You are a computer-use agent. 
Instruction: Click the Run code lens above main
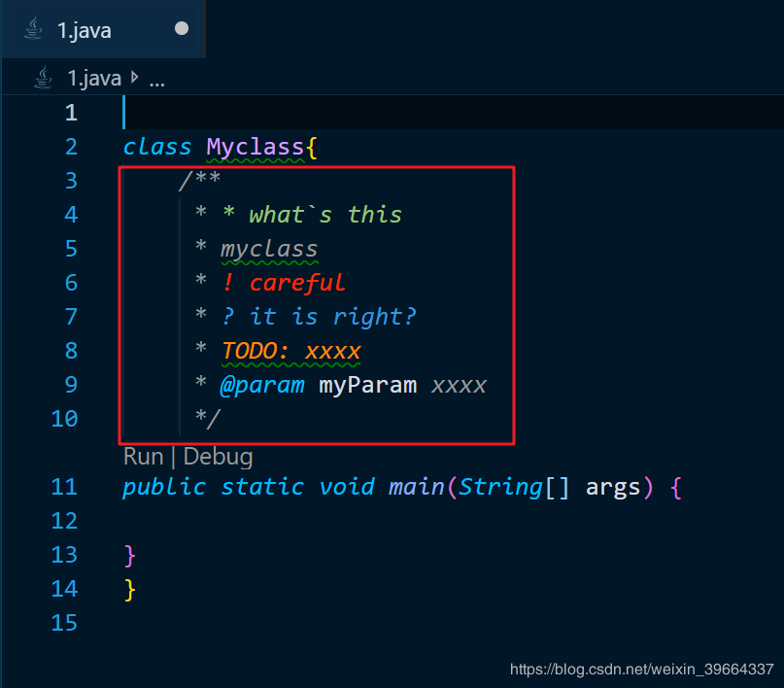click(143, 456)
